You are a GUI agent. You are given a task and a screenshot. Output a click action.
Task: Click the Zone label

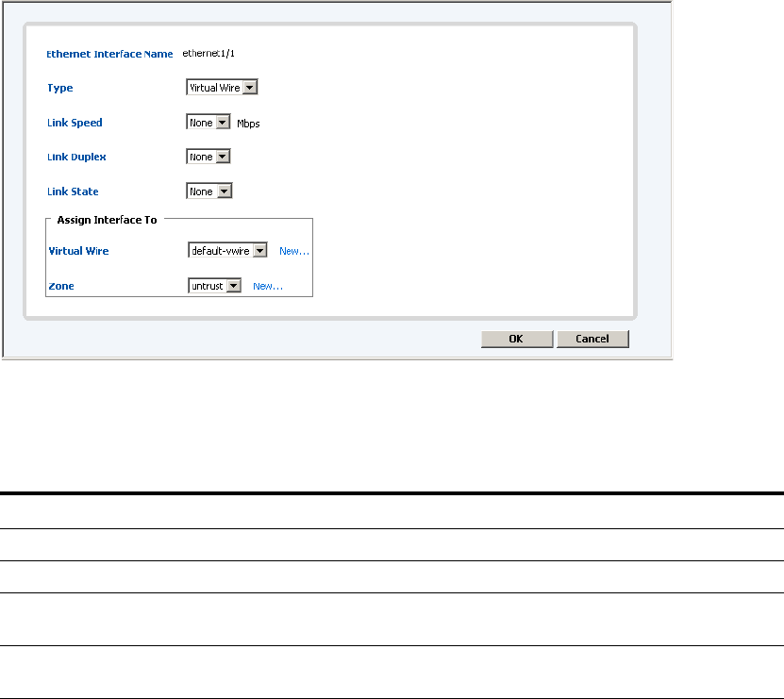(61, 286)
